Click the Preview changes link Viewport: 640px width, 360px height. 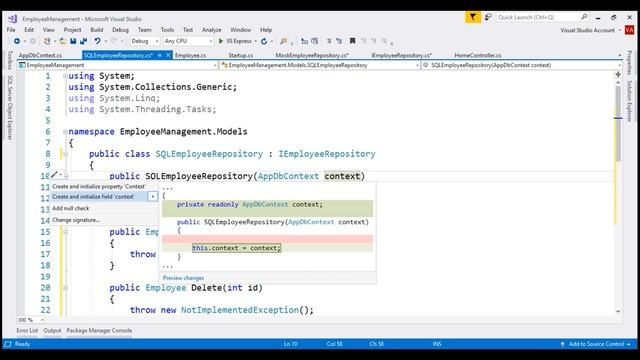[x=183, y=278]
